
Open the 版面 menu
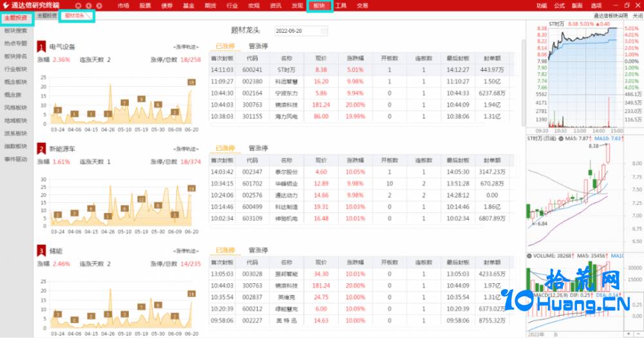(577, 6)
